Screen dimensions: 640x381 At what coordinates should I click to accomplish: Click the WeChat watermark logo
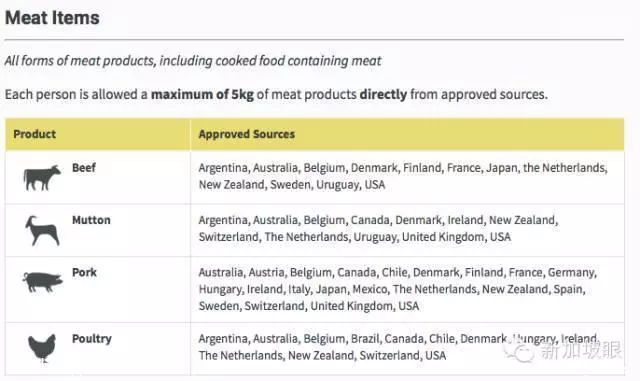tap(520, 351)
